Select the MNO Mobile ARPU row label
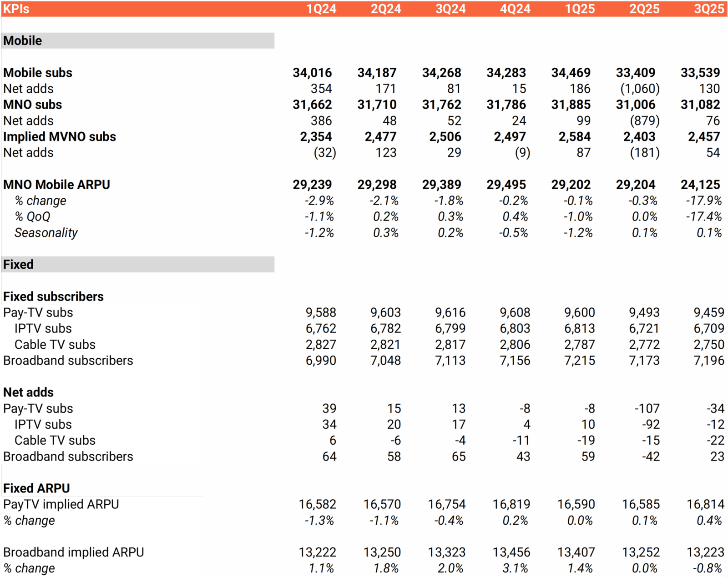This screenshot has height=577, width=728. 56,185
